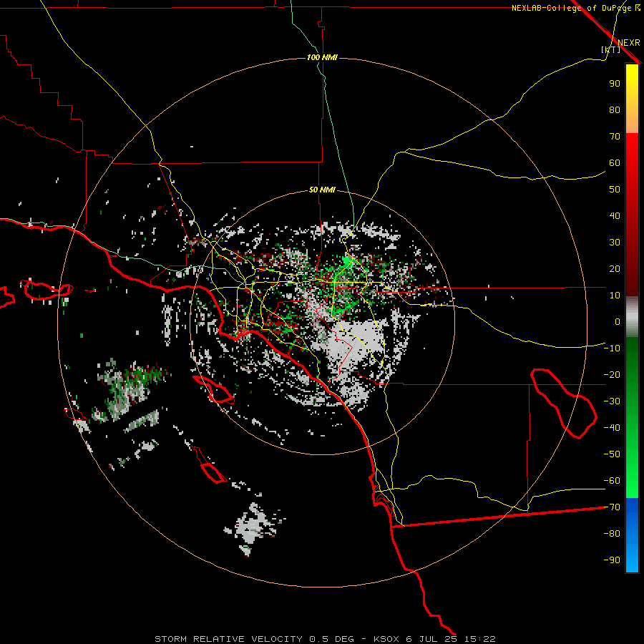
Task: Click the KSOX radar site identifier
Action: (x=386, y=639)
